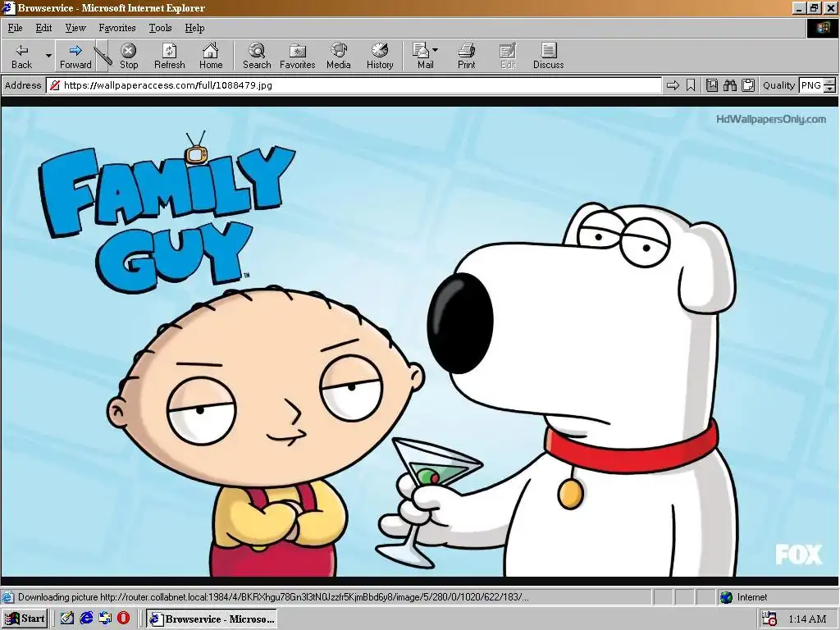
Task: Click the bookmark ribbon icon
Action: tap(691, 85)
